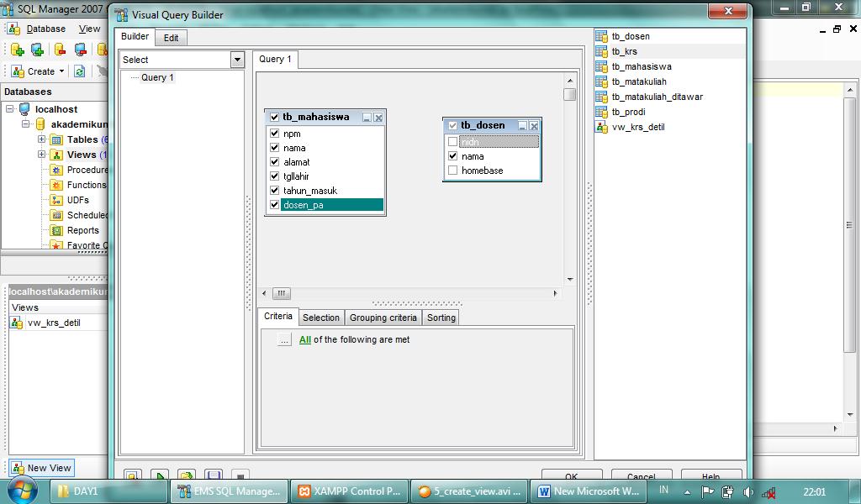Uncheck nama checkbox in tb_mahasiswa
The width and height of the screenshot is (861, 504).
275,147
